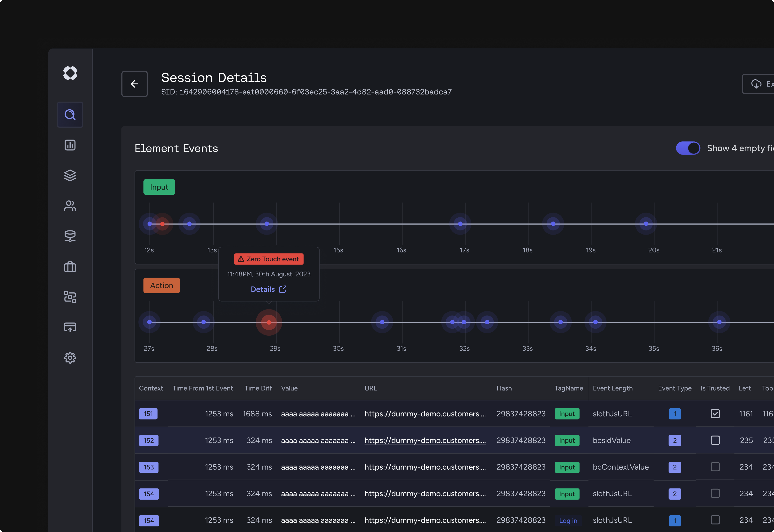Open the search icon in the sidebar

click(x=70, y=115)
